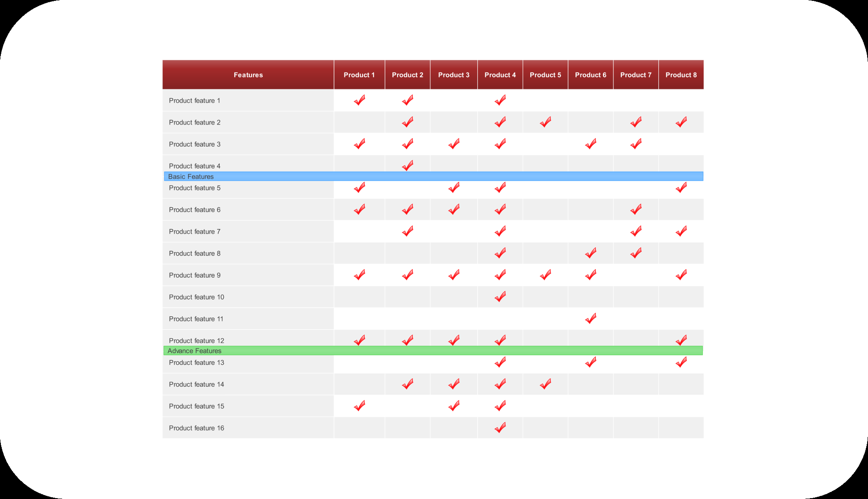Select the Product 6 column header

click(x=591, y=75)
